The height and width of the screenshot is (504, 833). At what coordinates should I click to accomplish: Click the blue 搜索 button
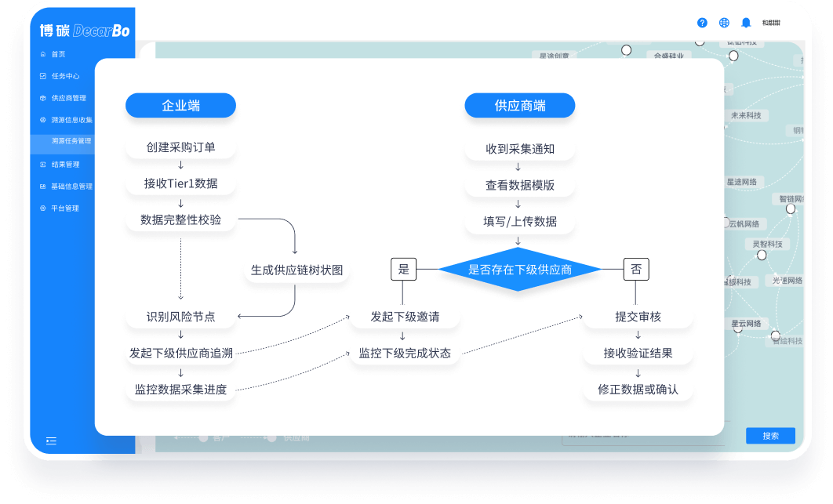coord(770,436)
